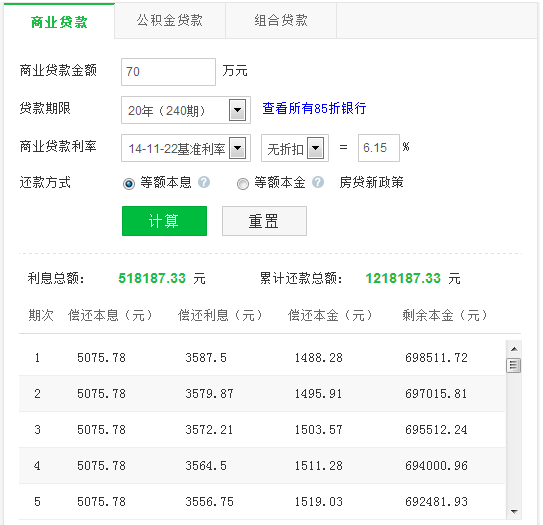Image resolution: width=543 pixels, height=525 pixels.
Task: Open the 房贷新政策 link
Action: coord(371,182)
